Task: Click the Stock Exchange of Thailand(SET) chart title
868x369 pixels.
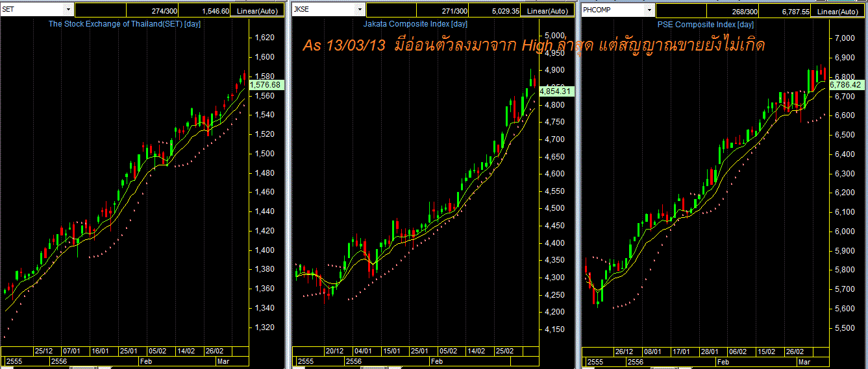Action: (125, 24)
